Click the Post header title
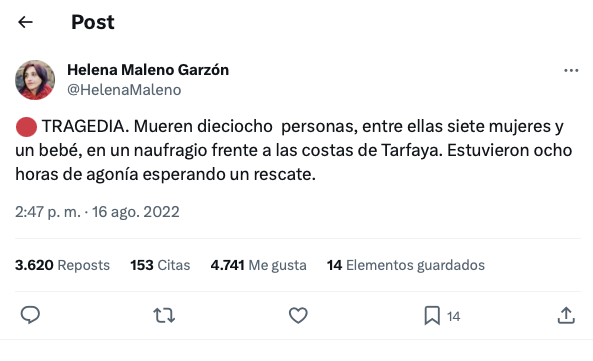Image resolution: width=593 pixels, height=361 pixels. coord(93,22)
